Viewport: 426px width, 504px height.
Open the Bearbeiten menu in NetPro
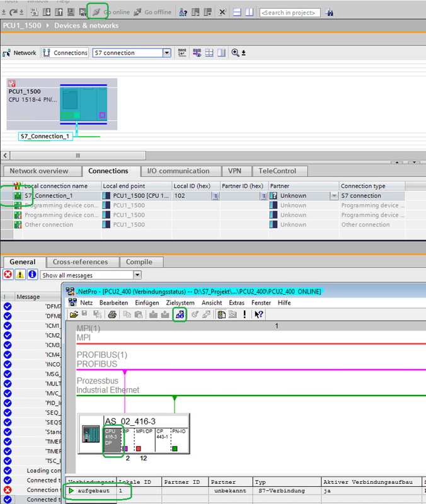[114, 303]
